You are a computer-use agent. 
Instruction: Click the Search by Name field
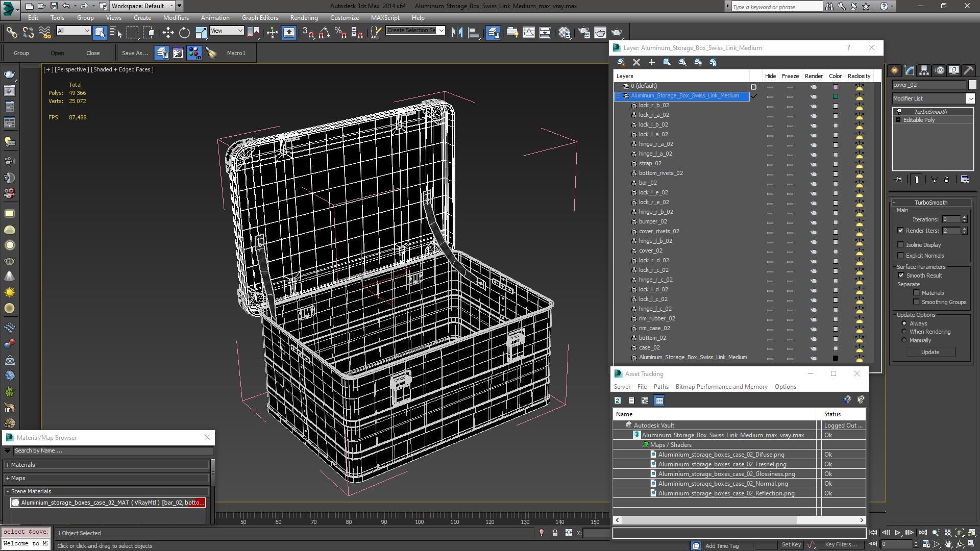coord(112,450)
